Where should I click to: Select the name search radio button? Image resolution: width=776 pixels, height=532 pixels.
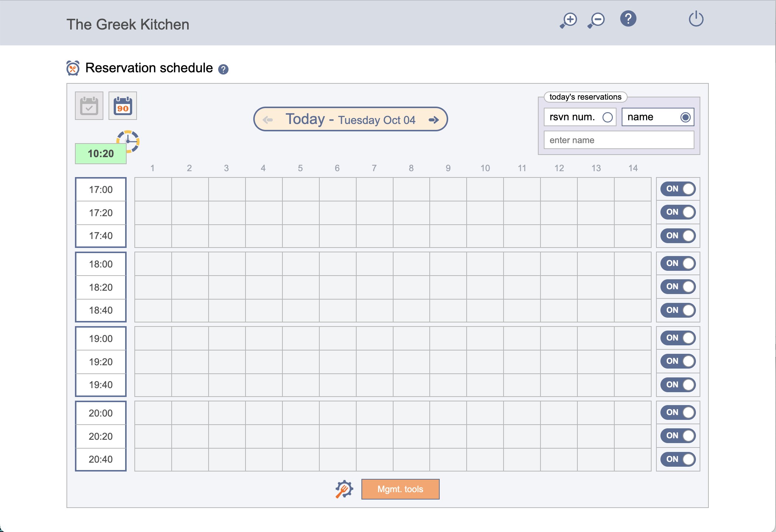685,117
